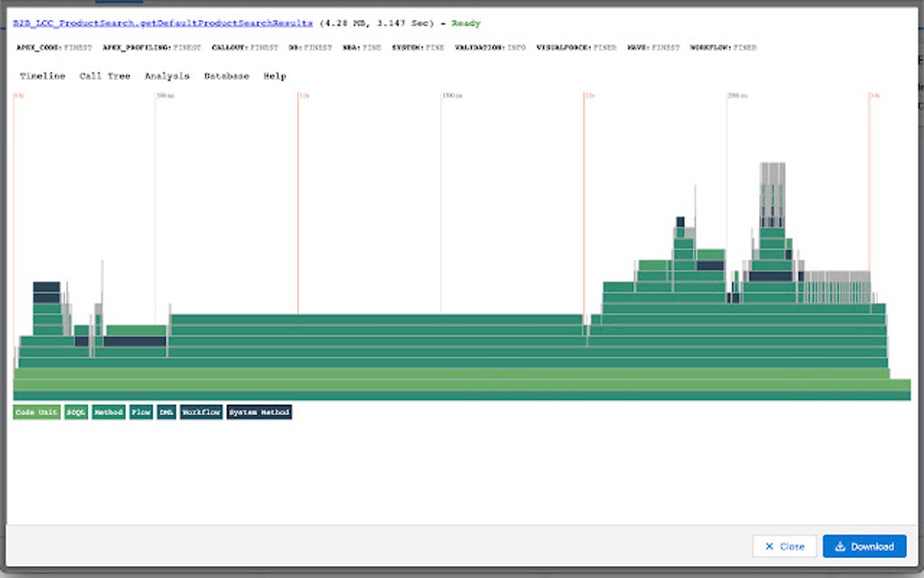Click the VALIDATION: INFO log level
Viewport: 924px width, 578px height.
click(x=490, y=48)
